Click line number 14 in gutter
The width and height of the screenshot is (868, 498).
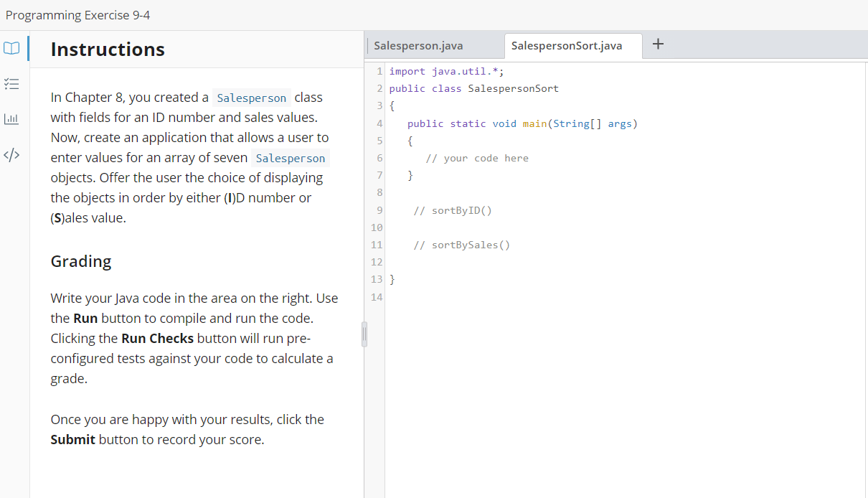coord(377,296)
